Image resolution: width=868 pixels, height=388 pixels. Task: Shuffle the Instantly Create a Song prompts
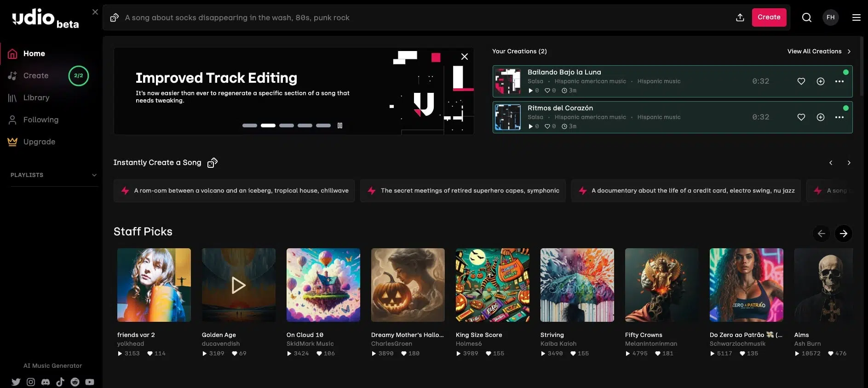(x=212, y=163)
